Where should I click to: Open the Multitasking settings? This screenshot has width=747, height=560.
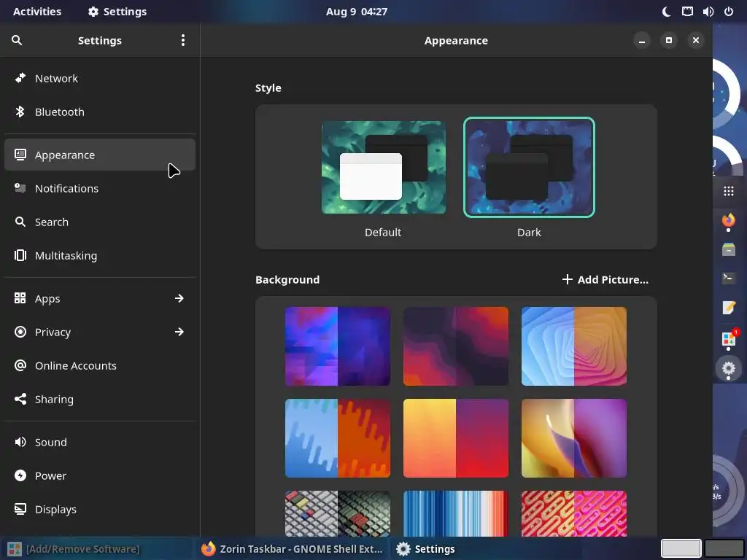(x=100, y=256)
